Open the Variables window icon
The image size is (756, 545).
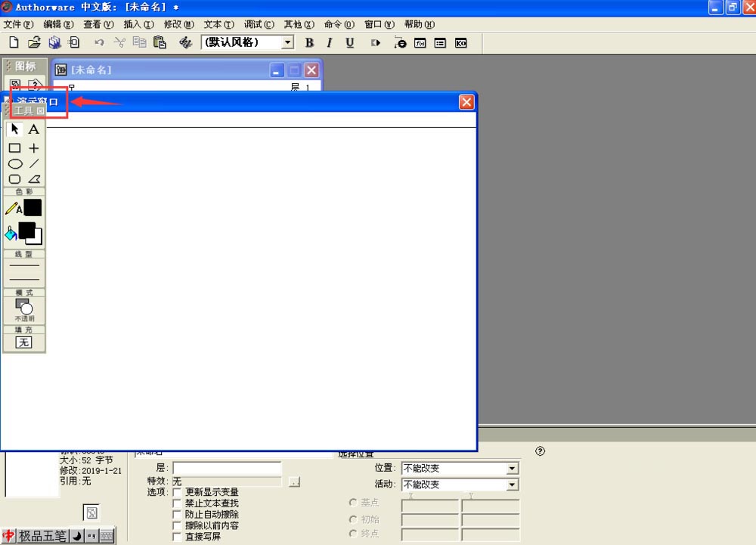point(440,43)
